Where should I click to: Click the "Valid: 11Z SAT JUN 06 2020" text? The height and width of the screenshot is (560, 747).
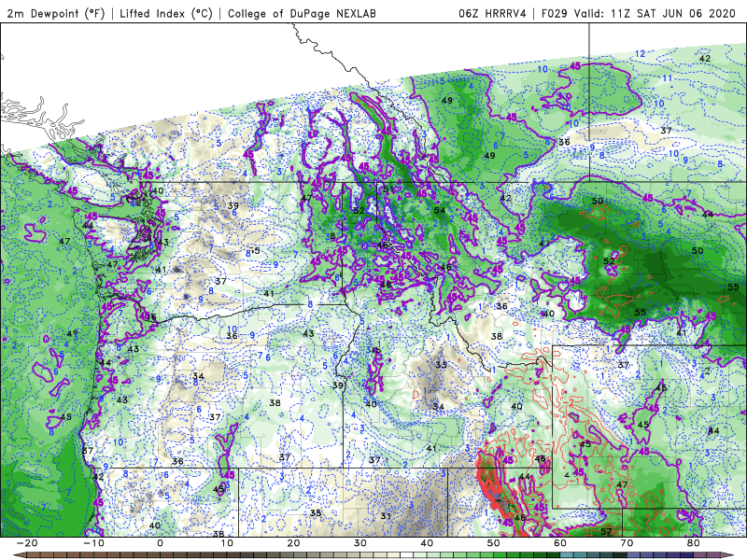[x=655, y=13]
